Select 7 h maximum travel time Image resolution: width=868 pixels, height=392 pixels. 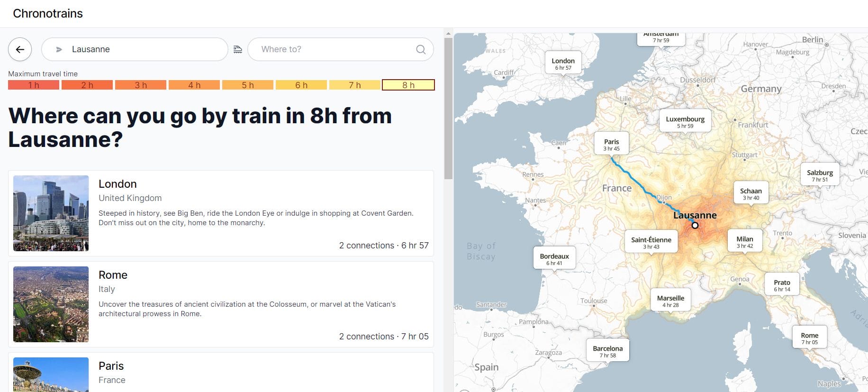(x=355, y=85)
